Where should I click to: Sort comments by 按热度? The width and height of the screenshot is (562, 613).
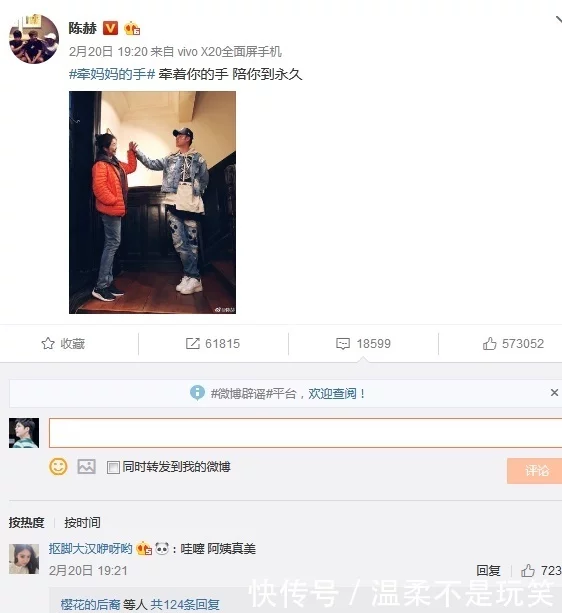point(27,522)
